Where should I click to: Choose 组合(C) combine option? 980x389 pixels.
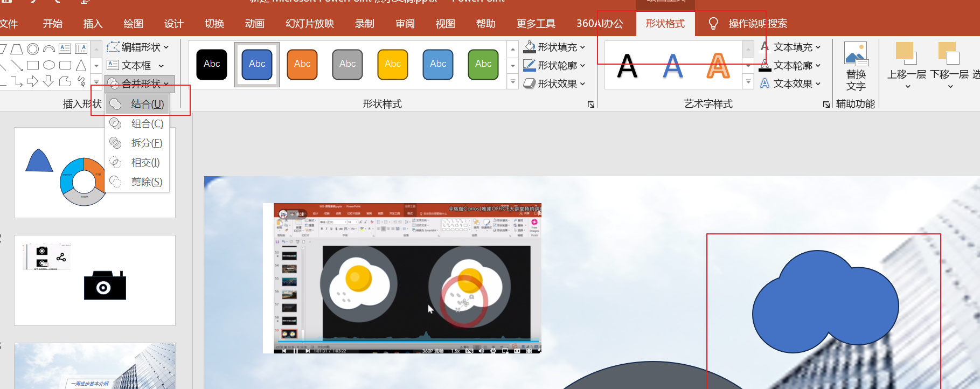(x=137, y=123)
